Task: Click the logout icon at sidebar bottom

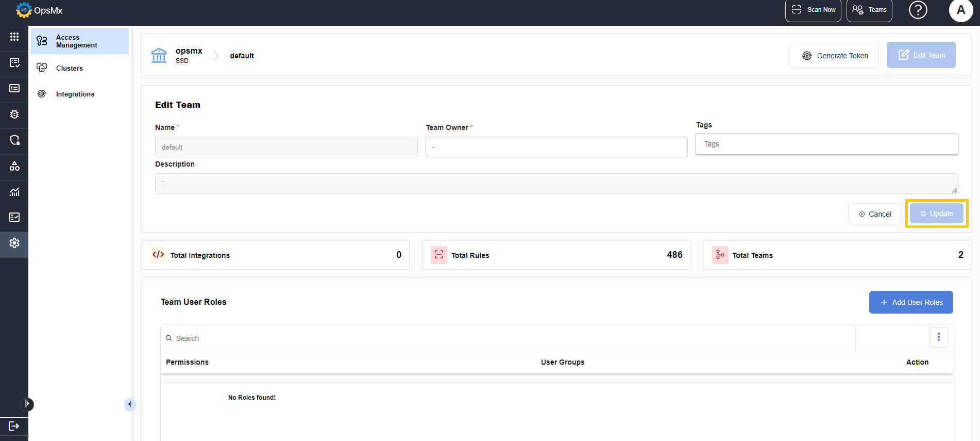Action: pos(14,426)
